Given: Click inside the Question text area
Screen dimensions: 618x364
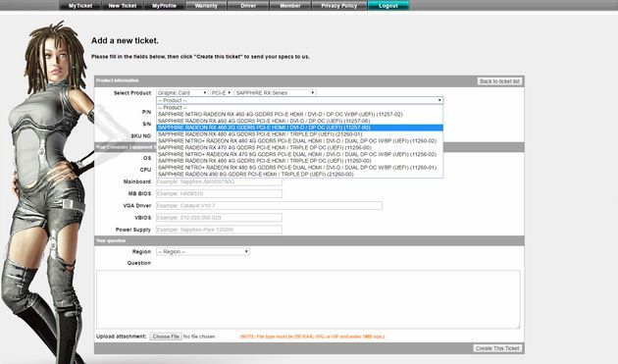Looking at the screenshot, I should click(x=308, y=299).
